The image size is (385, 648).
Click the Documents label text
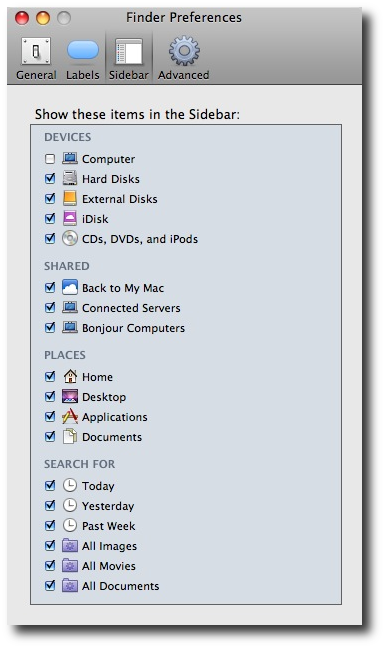(112, 437)
